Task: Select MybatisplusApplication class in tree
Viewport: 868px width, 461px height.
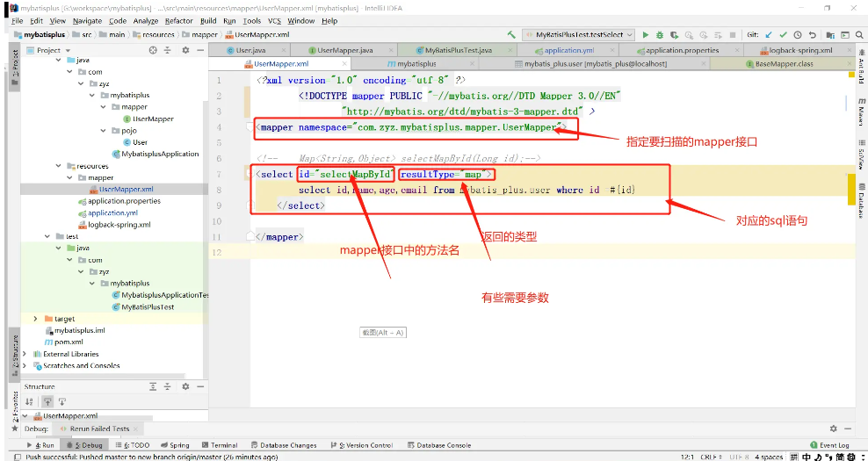Action: point(156,154)
